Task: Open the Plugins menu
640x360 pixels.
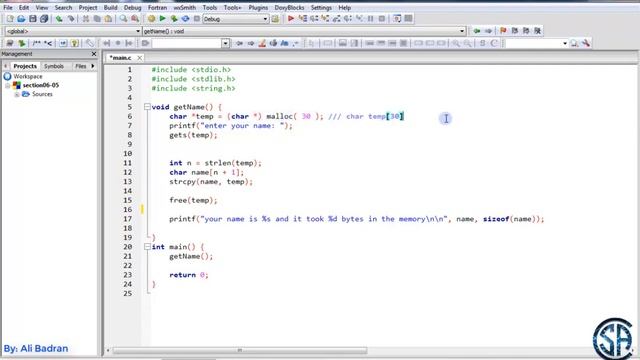Action: point(258,7)
